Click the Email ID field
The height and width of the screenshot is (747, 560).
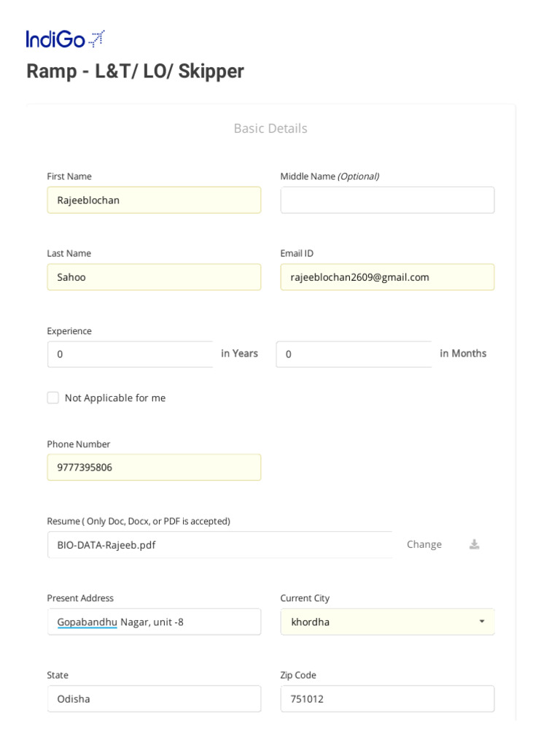coord(387,277)
